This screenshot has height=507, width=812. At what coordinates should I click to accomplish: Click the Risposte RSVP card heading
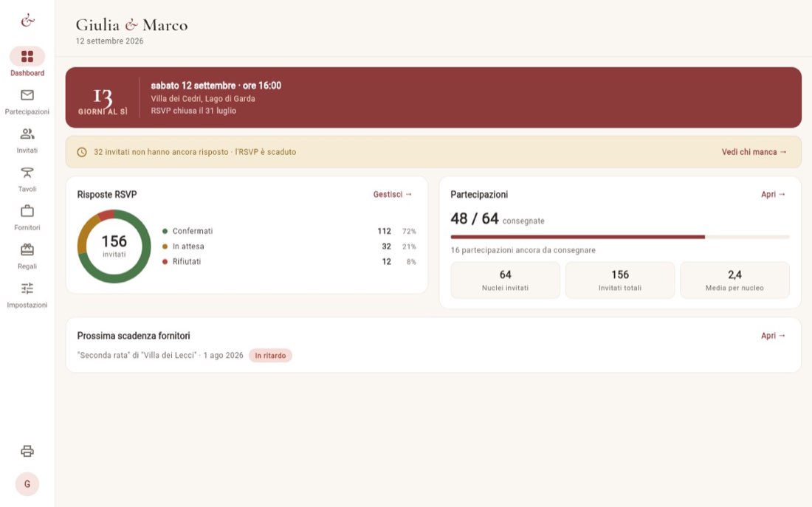107,195
